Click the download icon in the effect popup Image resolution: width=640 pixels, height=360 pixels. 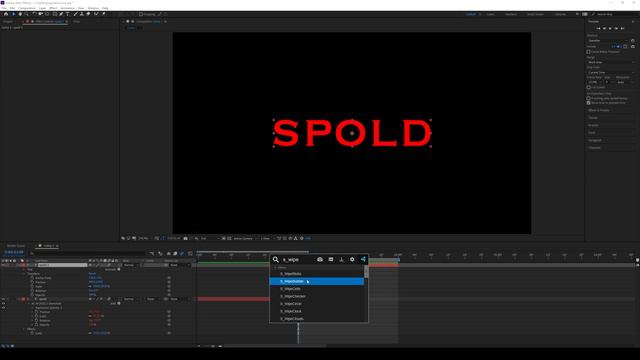point(341,259)
